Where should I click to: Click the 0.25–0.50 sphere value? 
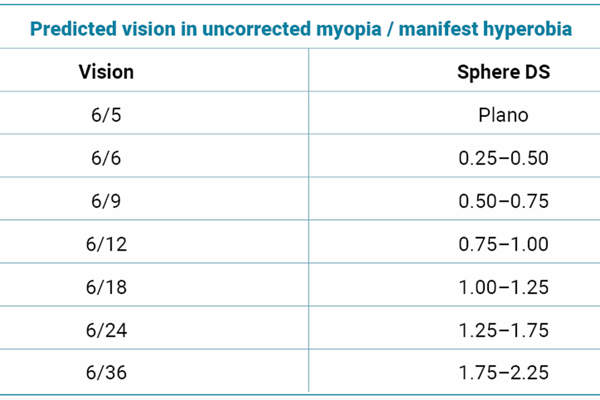pyautogui.click(x=503, y=158)
